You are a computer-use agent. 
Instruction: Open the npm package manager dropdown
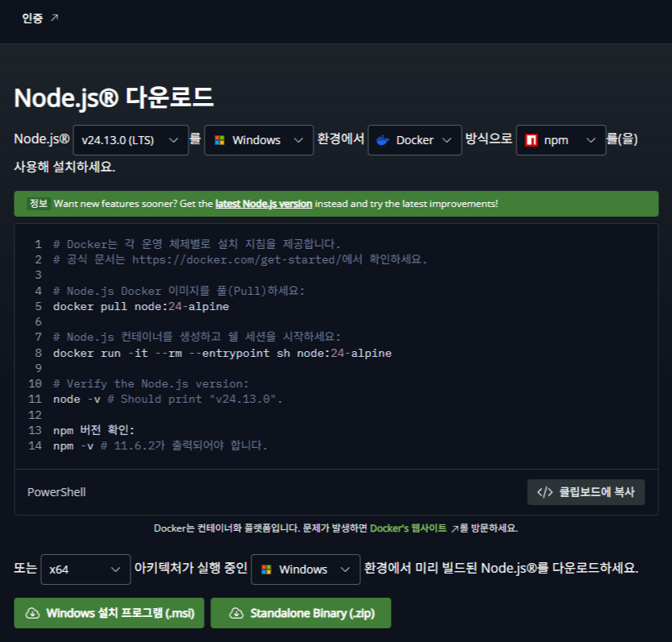(561, 140)
